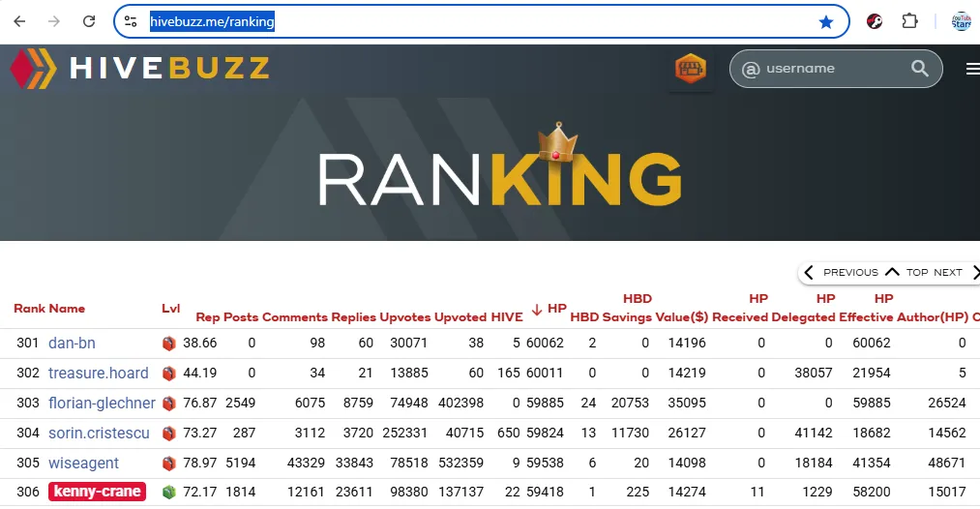Click the level badge icon for dan-bn
Image resolution: width=980 pixels, height=509 pixels.
pyautogui.click(x=168, y=344)
